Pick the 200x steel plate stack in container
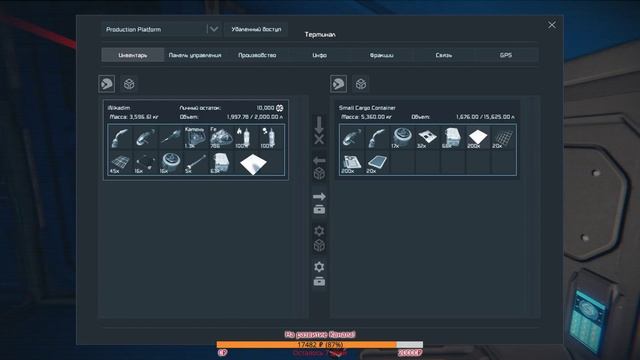The width and height of the screenshot is (640, 360). [478, 138]
